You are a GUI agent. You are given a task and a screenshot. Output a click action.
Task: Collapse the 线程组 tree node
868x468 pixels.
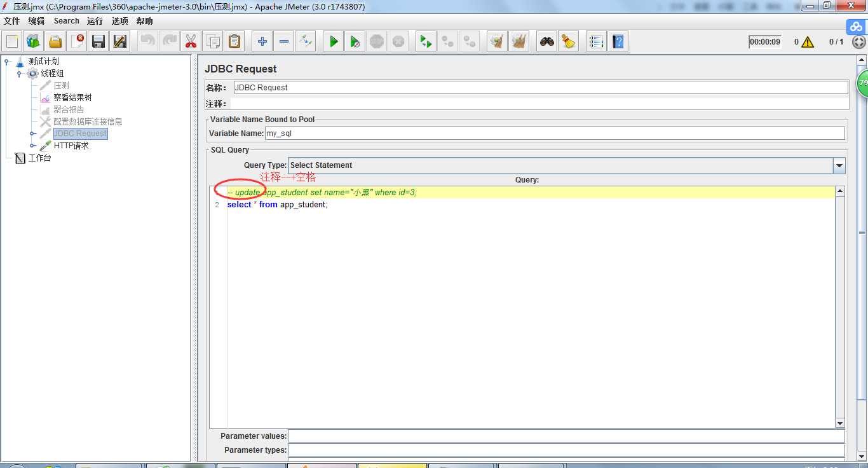[20, 74]
